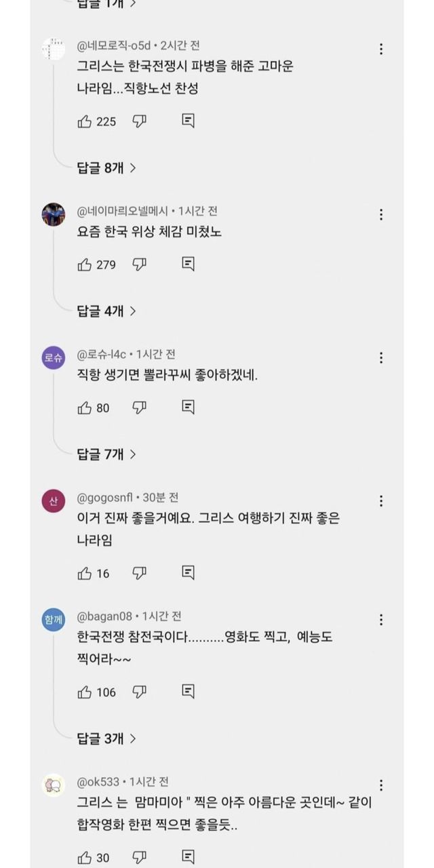Click the 네이마리오넬메시 profile picture
Screen dimensions: 434x868
click(x=54, y=214)
